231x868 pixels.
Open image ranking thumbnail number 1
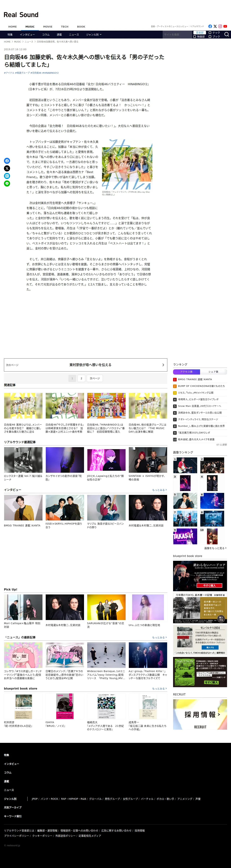(185, 466)
